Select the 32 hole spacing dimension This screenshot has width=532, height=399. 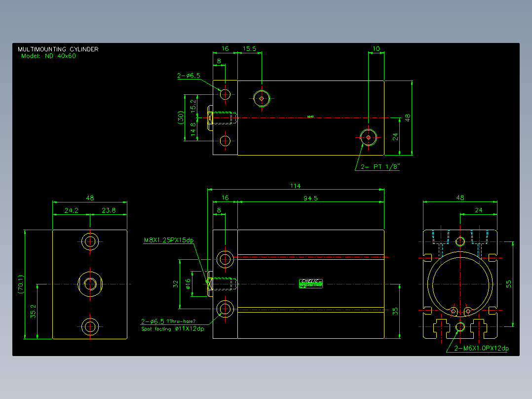(175, 284)
